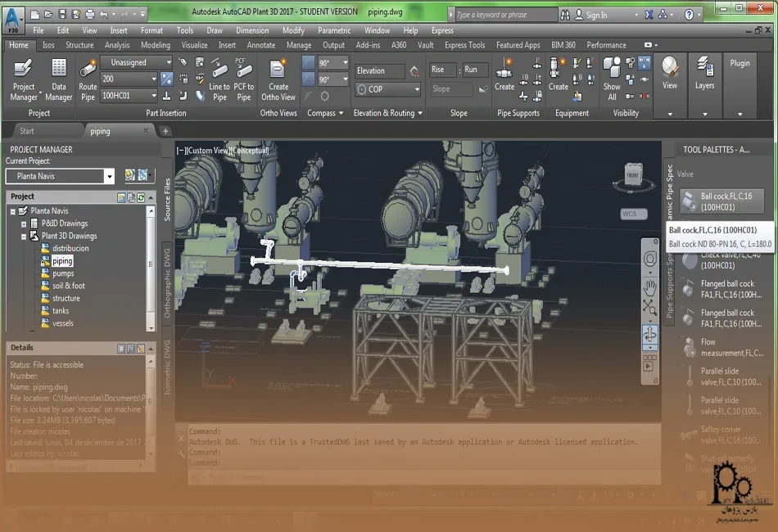This screenshot has height=532, width=778.
Task: Click the Plot printer icon
Action: coord(90,15)
